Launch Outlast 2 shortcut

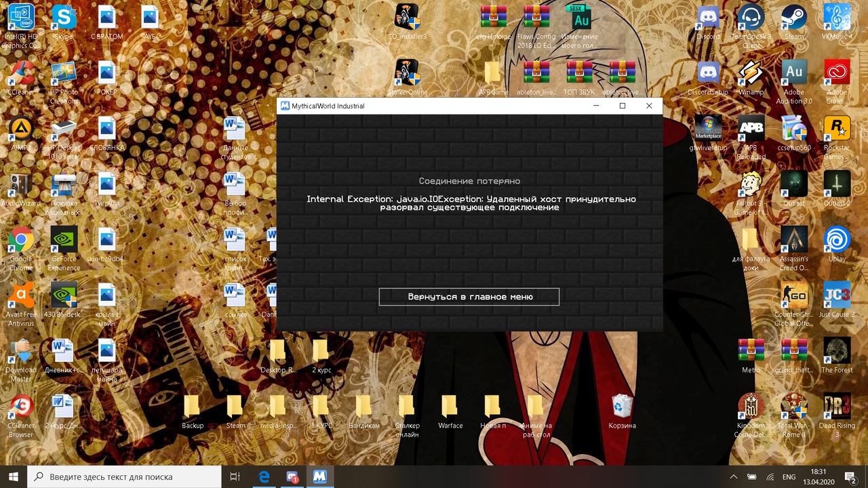[837, 189]
